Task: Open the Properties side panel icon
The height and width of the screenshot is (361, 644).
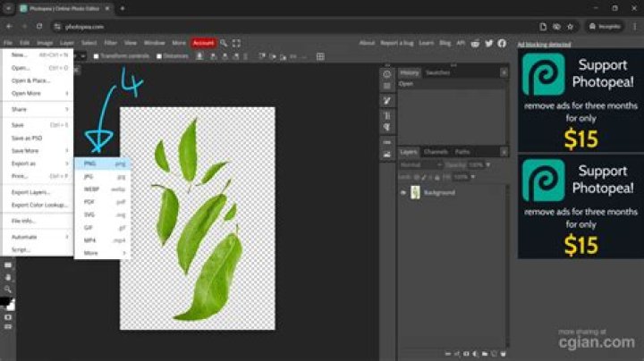Action: (387, 86)
